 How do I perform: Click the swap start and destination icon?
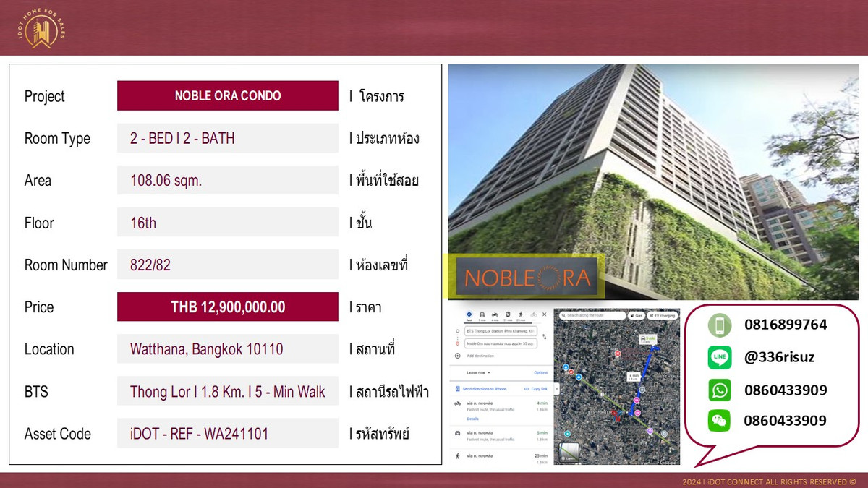click(545, 336)
